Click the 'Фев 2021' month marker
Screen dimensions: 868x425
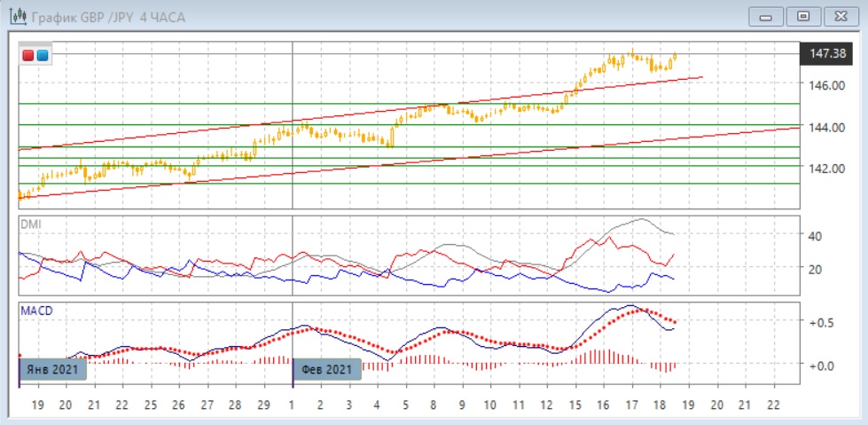[x=327, y=369]
